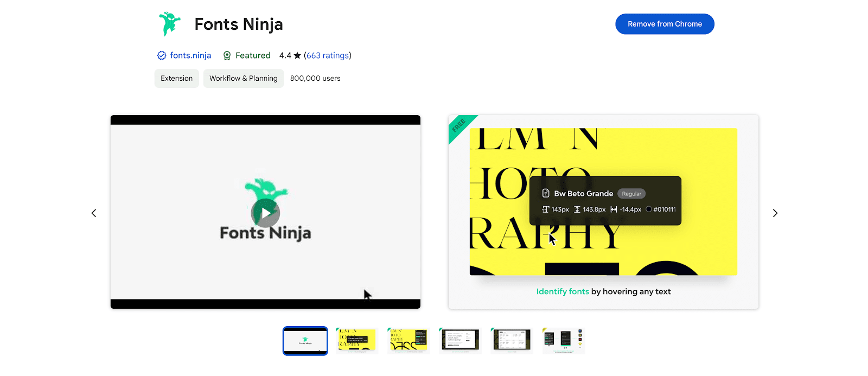The height and width of the screenshot is (376, 868).
Task: Click the Featured badge icon
Action: click(227, 55)
